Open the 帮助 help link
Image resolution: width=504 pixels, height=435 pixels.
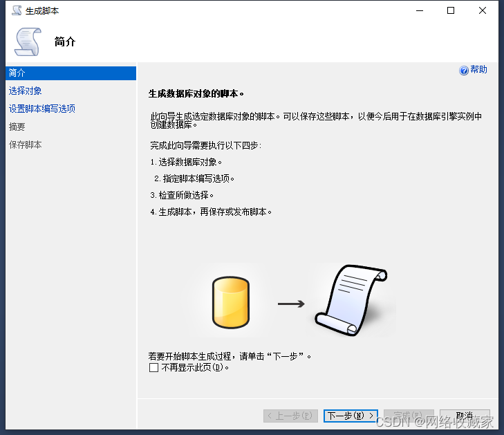click(x=478, y=69)
